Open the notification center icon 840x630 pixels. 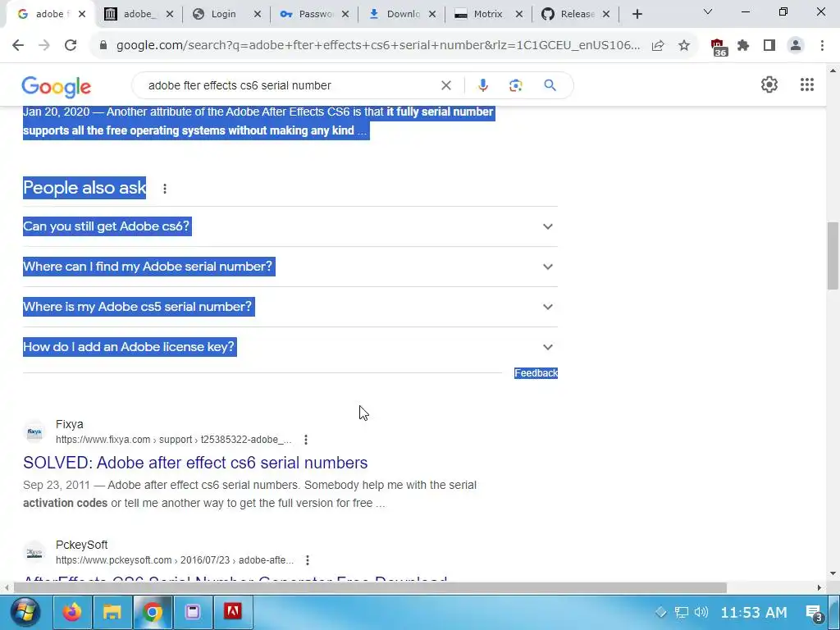coord(815,613)
